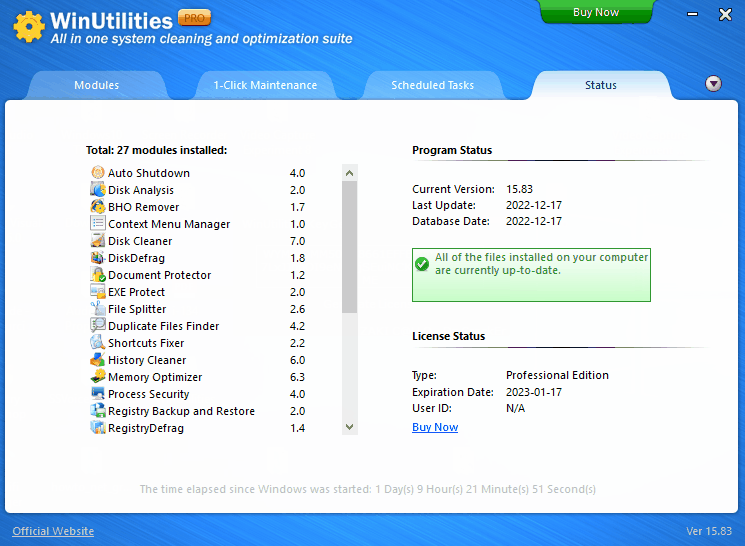Click the Auto Shutdown module icon
Image resolution: width=745 pixels, height=546 pixels.
pyautogui.click(x=98, y=172)
